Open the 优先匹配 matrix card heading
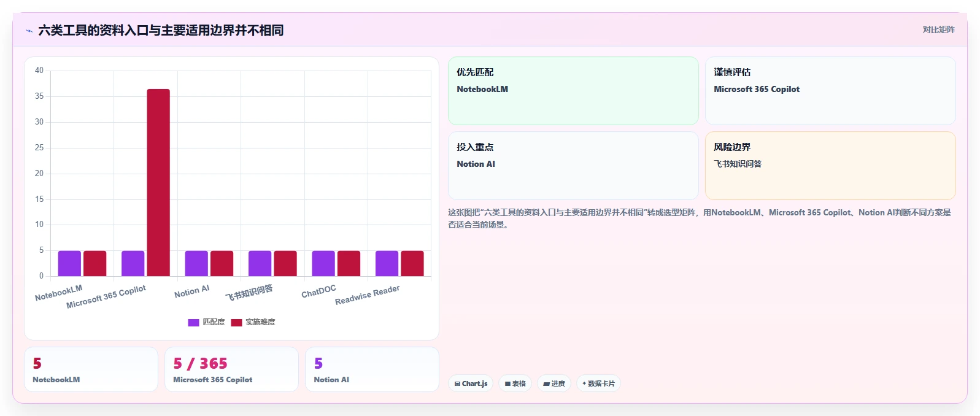The image size is (980, 416). coord(475,72)
